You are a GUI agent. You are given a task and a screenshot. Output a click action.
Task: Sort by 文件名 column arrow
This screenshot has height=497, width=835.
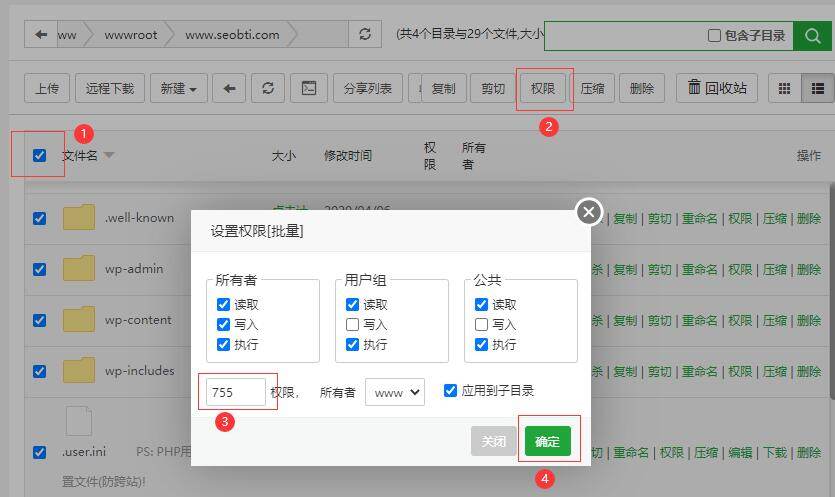point(109,155)
